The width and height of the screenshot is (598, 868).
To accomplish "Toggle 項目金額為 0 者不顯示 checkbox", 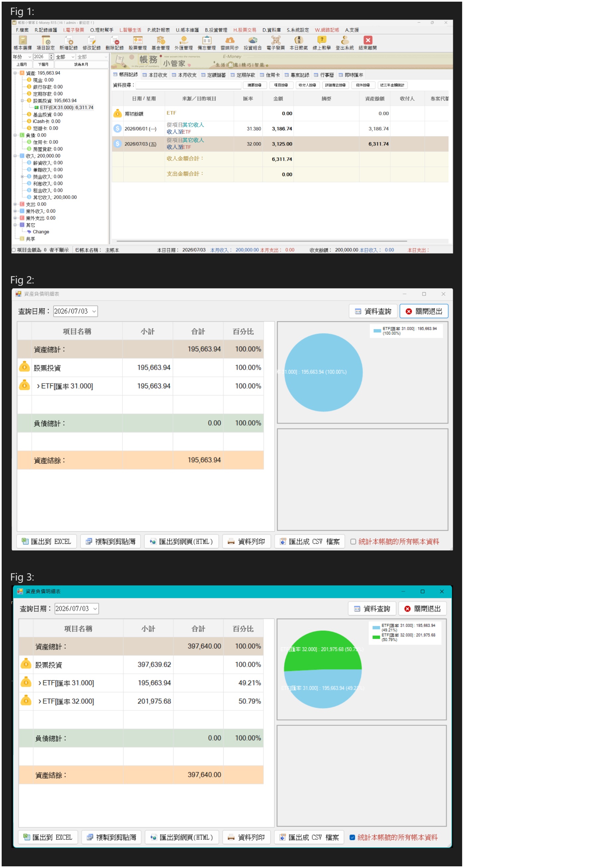I will (x=14, y=250).
